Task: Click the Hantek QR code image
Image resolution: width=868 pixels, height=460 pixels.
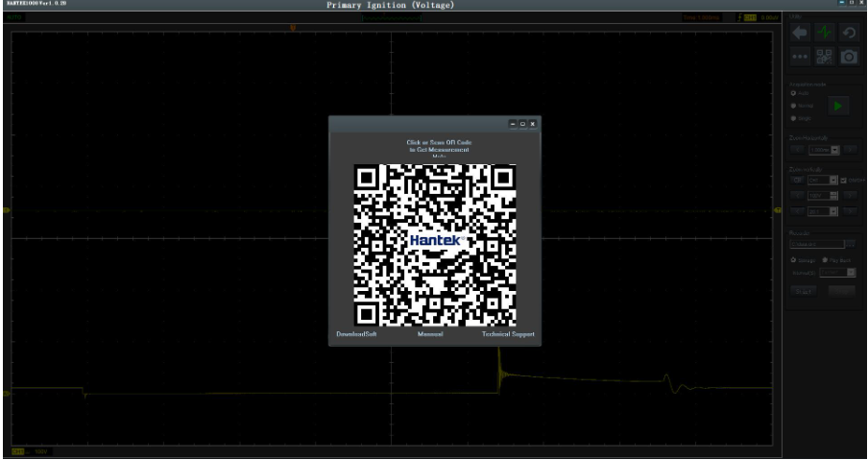Action: tap(435, 245)
